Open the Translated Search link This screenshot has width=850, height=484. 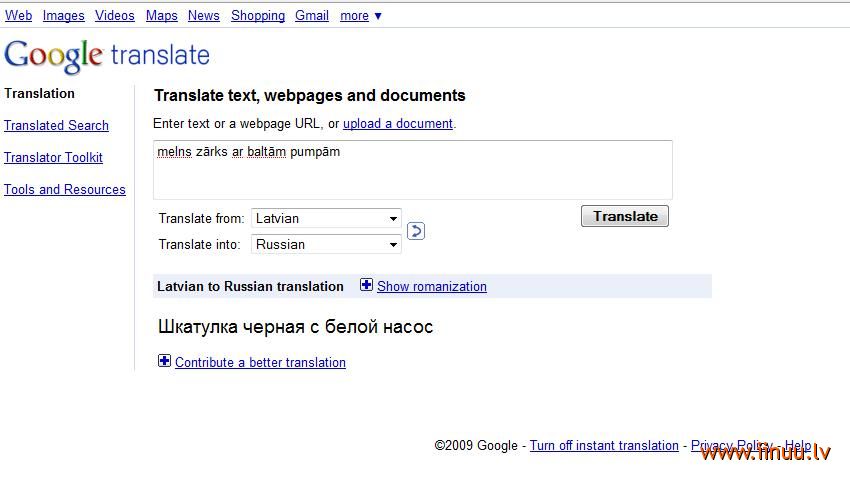[56, 125]
